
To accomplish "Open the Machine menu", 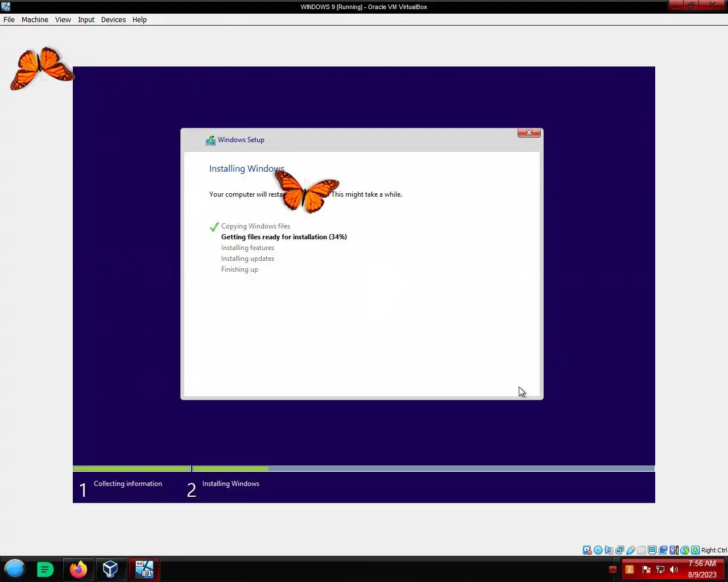I will tap(35, 19).
